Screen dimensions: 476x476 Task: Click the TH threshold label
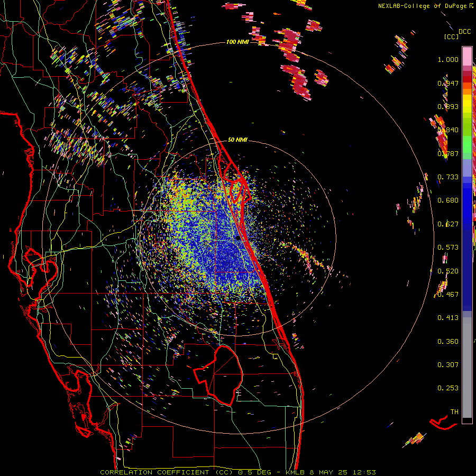454,412
